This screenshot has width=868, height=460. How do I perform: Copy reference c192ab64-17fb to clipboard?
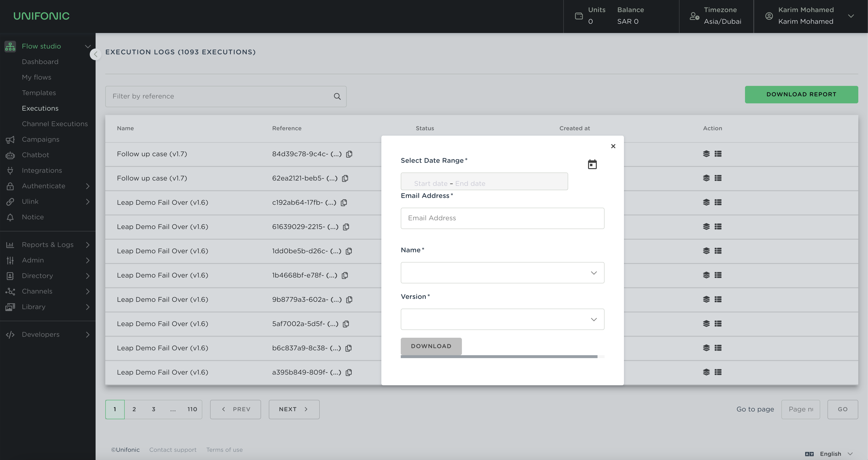[x=344, y=203]
